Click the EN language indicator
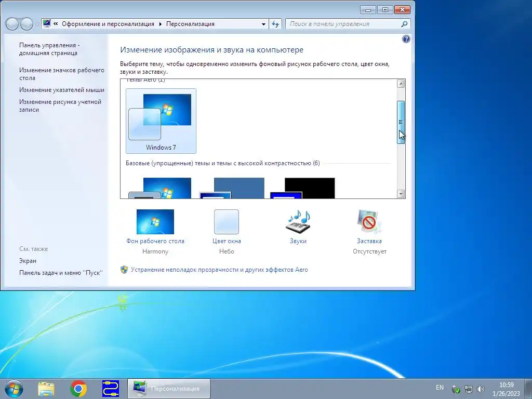Viewport: 532px width, 399px height. 440,388
